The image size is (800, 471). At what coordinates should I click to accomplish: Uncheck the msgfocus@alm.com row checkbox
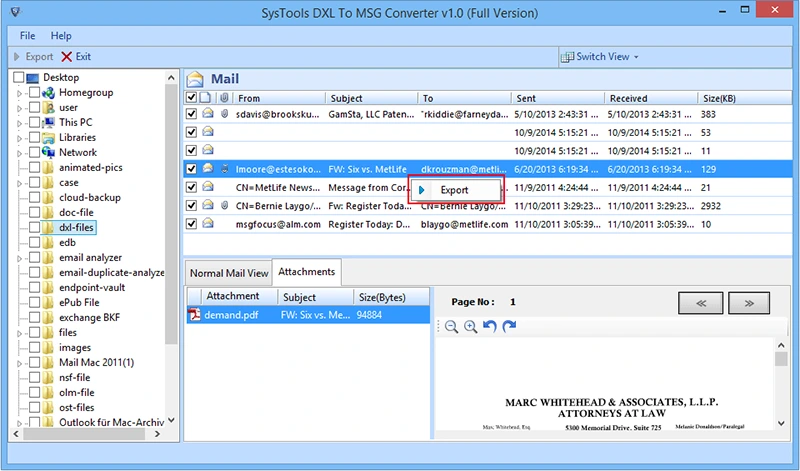pos(191,224)
